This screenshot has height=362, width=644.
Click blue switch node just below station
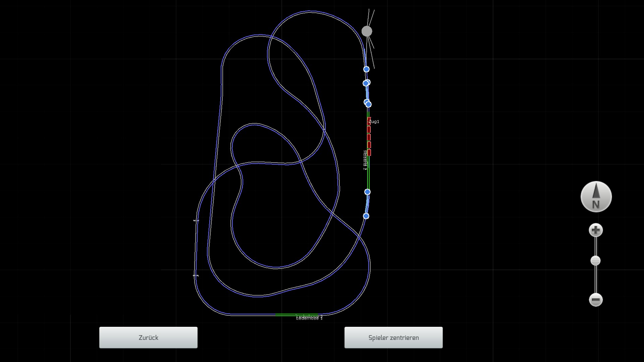point(367,192)
